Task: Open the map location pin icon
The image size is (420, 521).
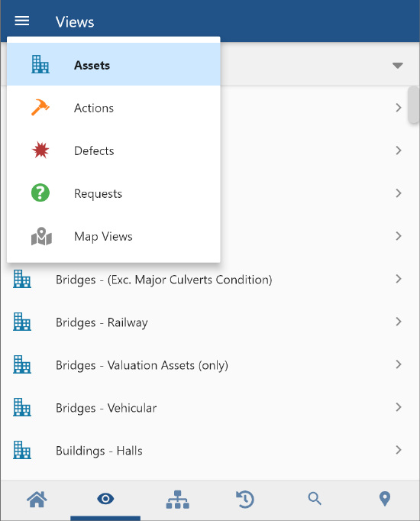Action: pyautogui.click(x=384, y=499)
